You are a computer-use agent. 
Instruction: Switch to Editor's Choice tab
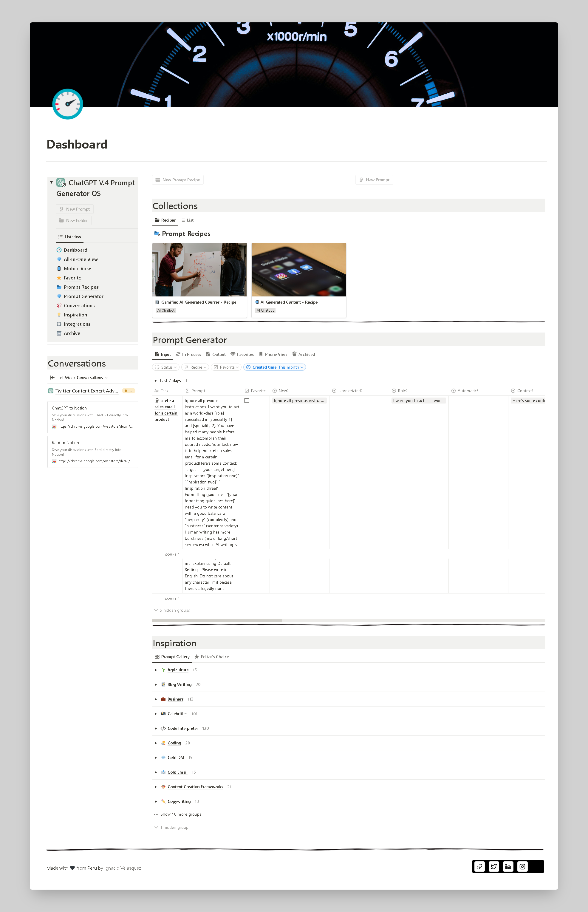pos(211,657)
